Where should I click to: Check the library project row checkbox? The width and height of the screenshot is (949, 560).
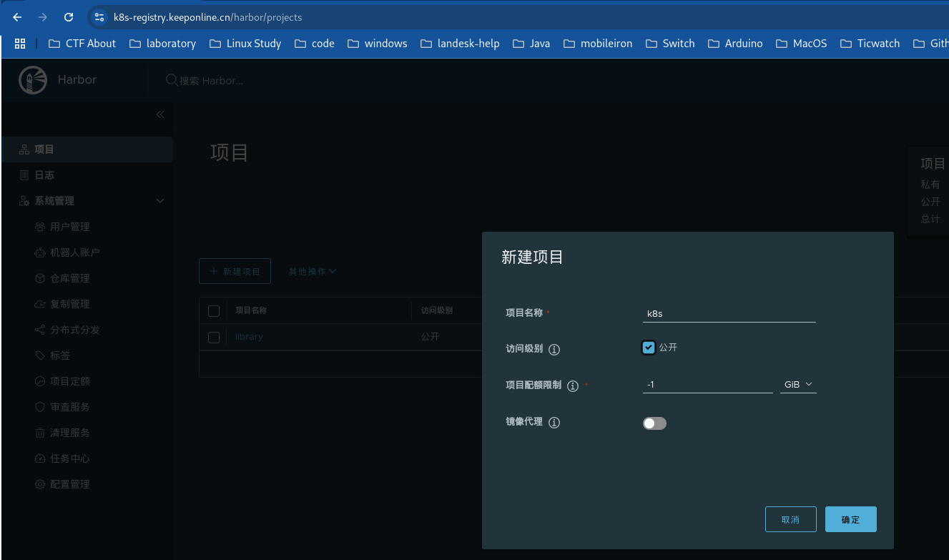[x=213, y=337]
